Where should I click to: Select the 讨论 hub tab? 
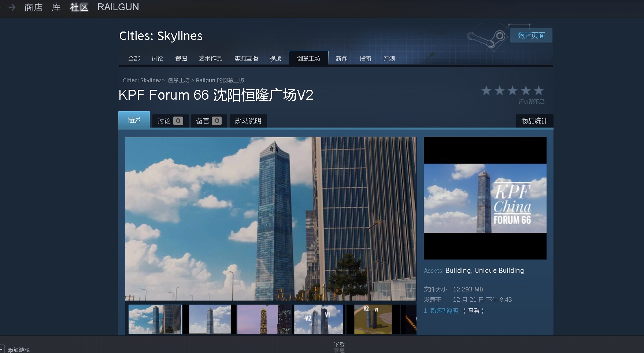click(157, 59)
